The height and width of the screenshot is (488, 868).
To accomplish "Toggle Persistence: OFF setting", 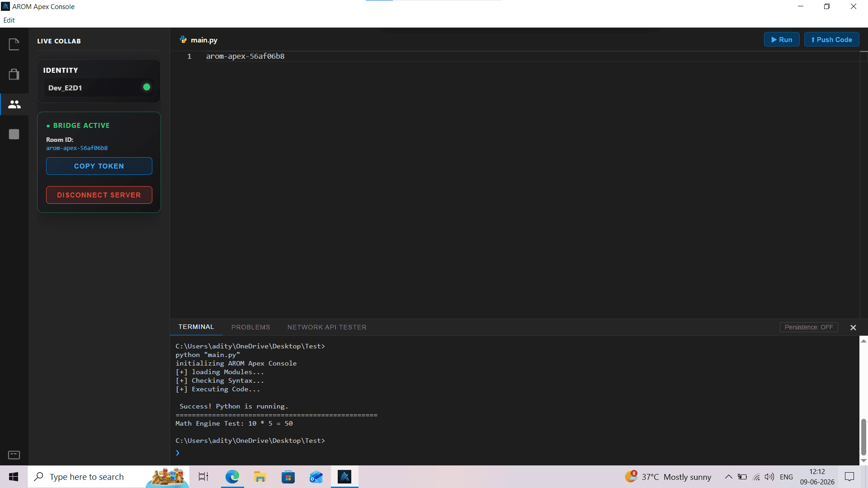I will pyautogui.click(x=809, y=327).
